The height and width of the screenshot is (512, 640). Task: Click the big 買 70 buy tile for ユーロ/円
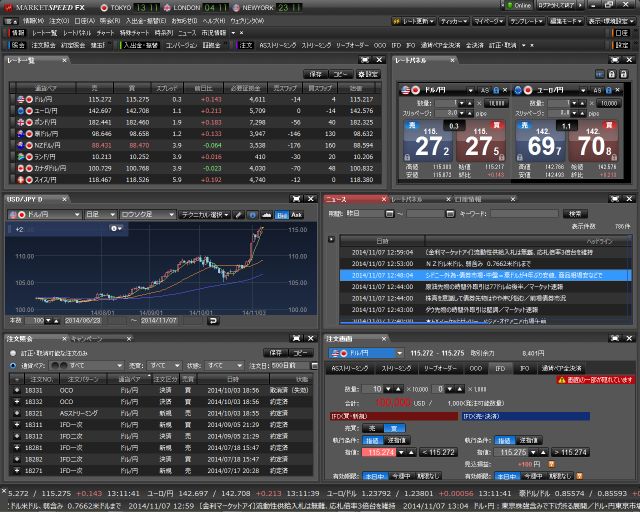coord(592,141)
